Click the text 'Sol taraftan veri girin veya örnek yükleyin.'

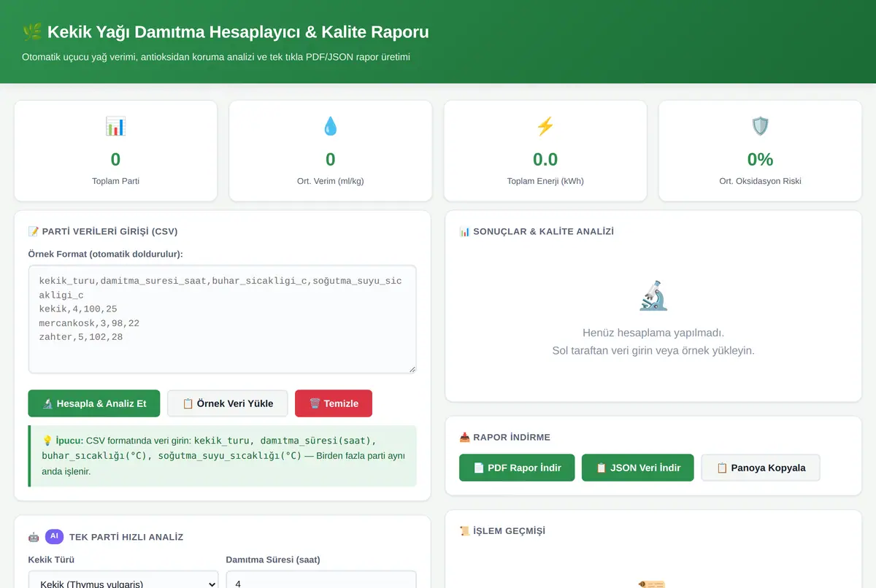pyautogui.click(x=653, y=351)
